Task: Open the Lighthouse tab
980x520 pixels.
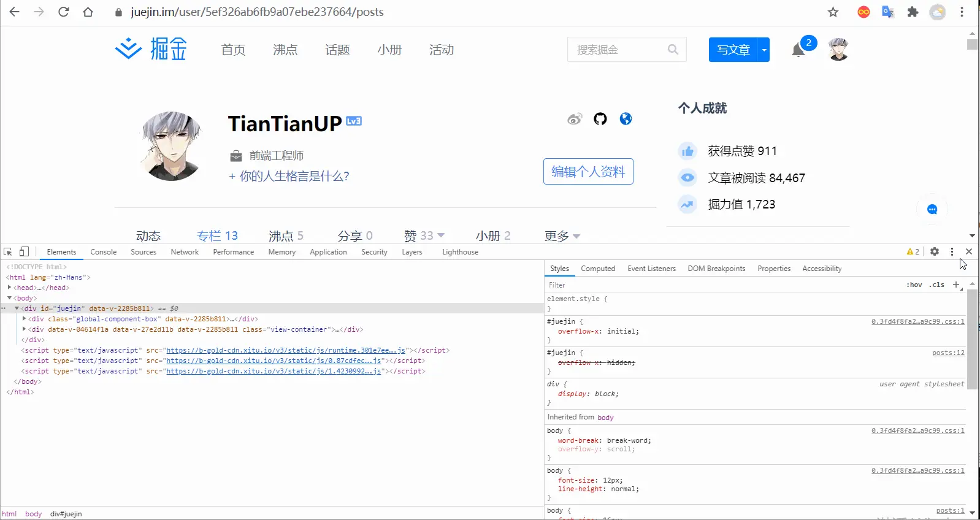Action: (x=460, y=252)
